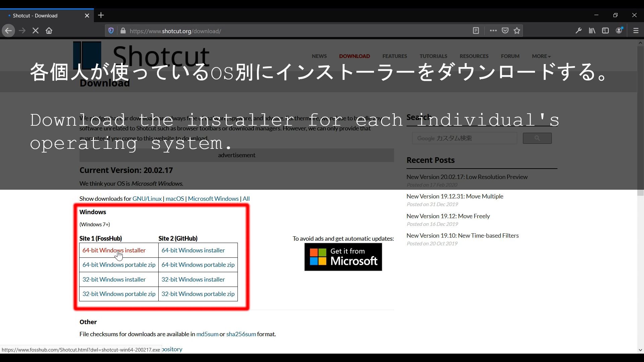Show downloads for GNU/Linux
This screenshot has width=644, height=362.
click(147, 199)
